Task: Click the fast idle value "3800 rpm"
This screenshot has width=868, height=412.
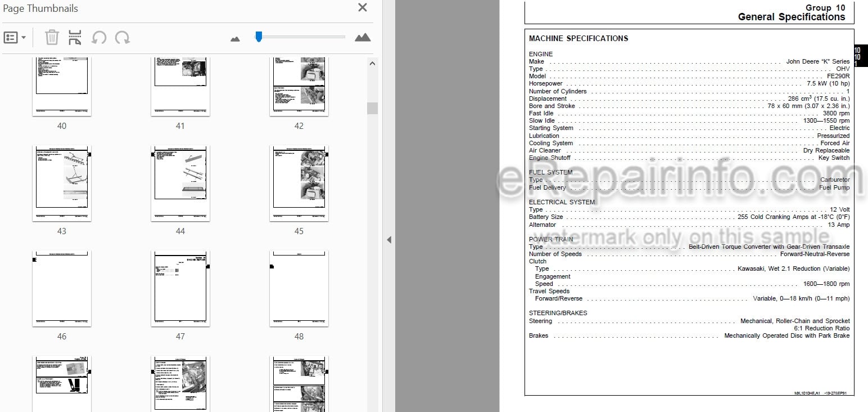Action: [836, 113]
